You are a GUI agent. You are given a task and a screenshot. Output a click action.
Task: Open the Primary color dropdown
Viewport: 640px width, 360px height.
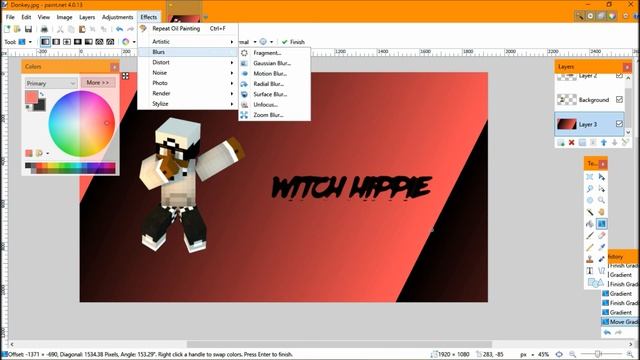[51, 83]
